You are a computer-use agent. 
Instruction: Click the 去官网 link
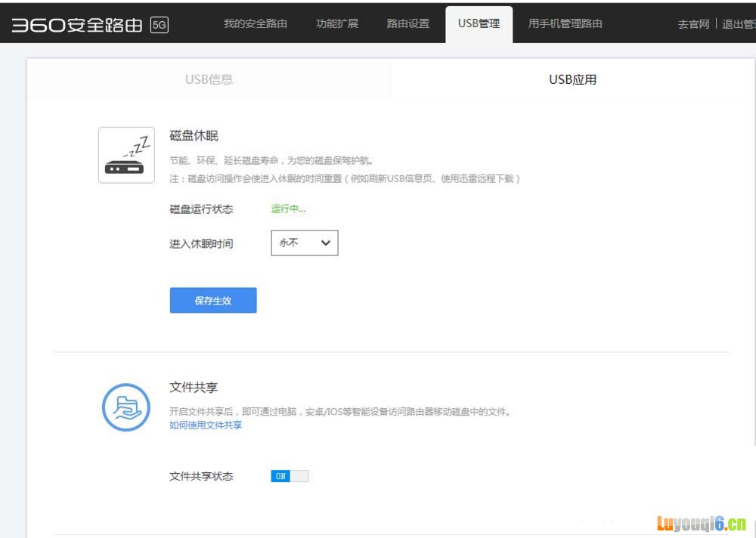(x=693, y=24)
